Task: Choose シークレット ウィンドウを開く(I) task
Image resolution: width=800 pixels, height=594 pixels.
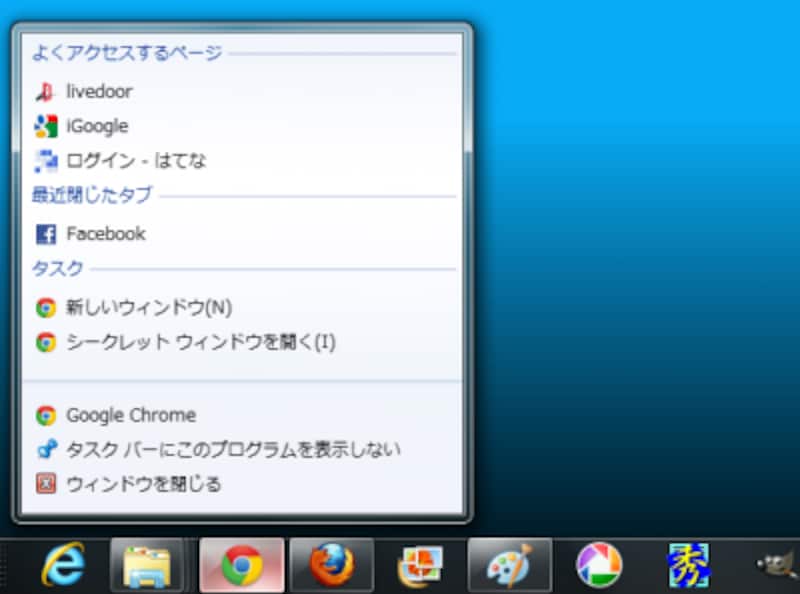Action: pos(242,342)
